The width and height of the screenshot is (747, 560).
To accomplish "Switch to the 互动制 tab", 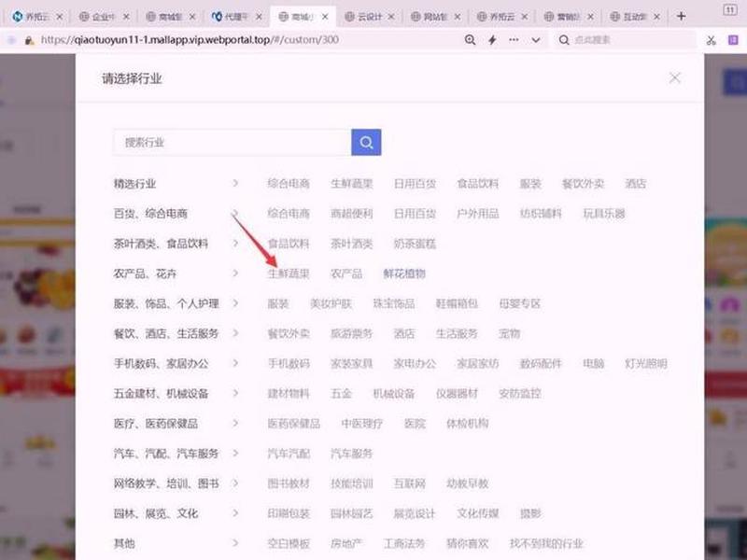I will tap(635, 17).
